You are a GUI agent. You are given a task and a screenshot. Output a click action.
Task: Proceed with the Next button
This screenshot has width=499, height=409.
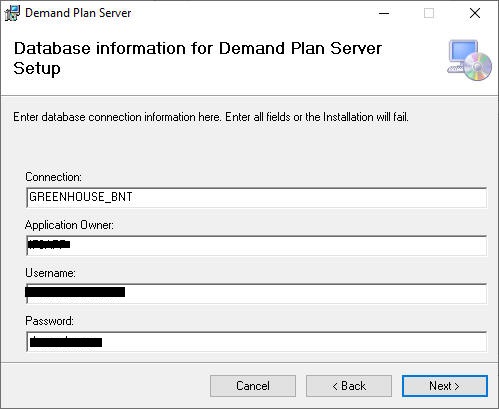[x=445, y=386]
